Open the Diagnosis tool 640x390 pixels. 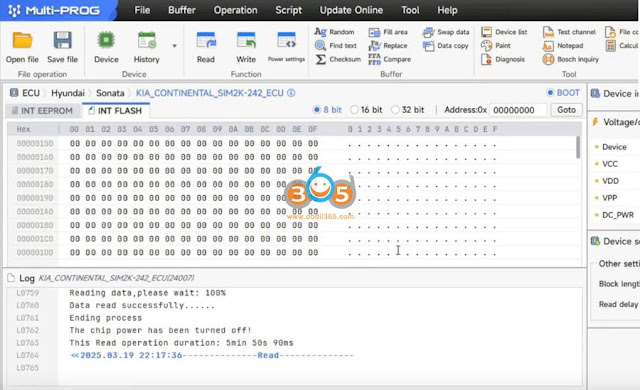(x=503, y=60)
